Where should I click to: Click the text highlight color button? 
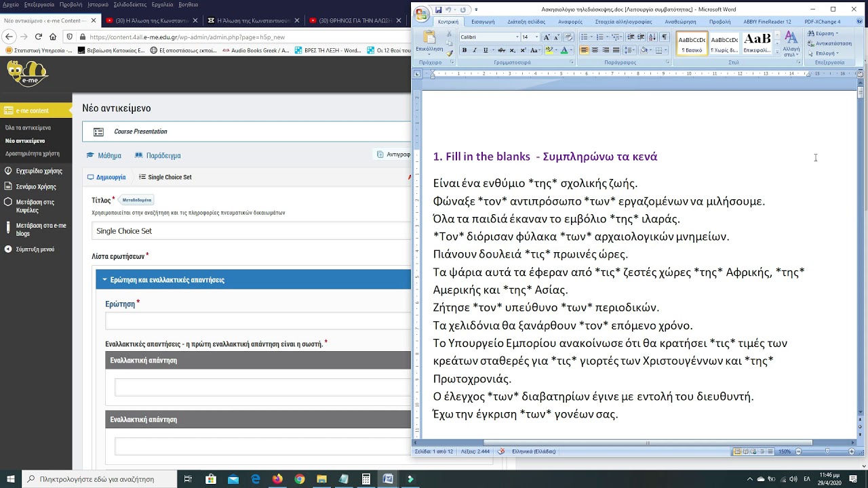549,50
